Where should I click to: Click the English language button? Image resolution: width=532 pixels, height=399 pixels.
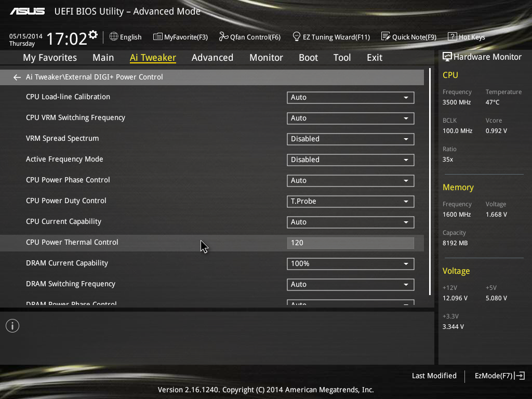[126, 37]
